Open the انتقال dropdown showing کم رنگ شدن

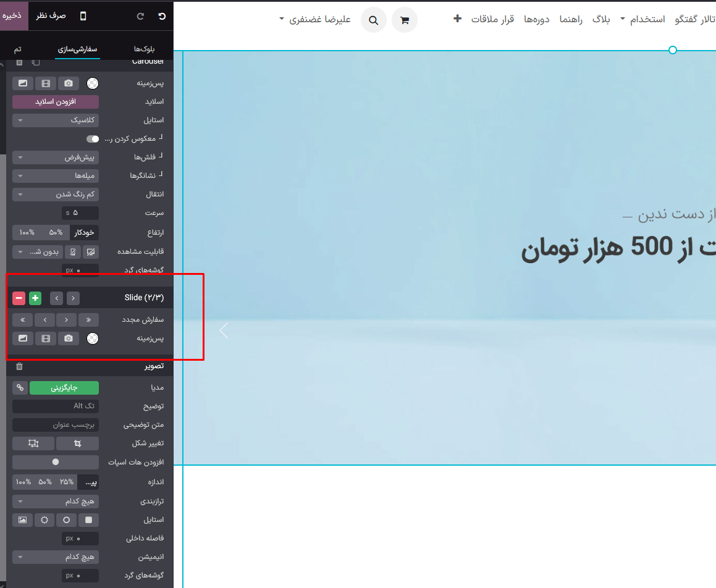click(x=55, y=195)
